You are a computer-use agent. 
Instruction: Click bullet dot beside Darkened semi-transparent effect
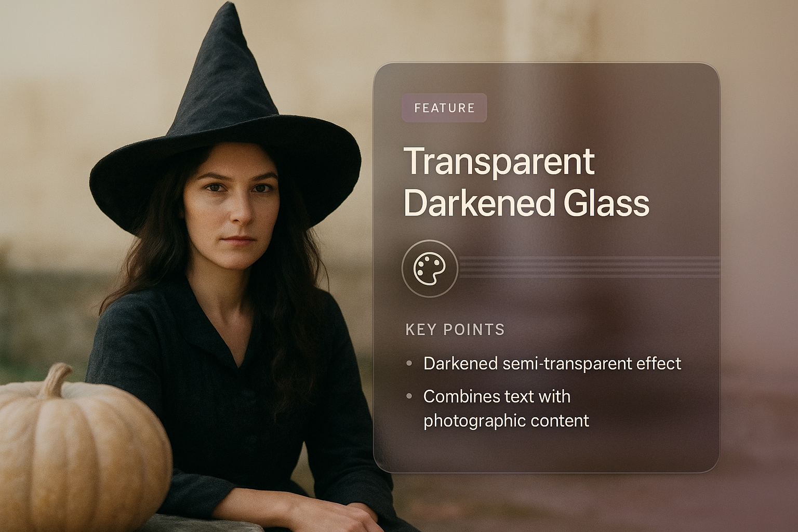409,363
